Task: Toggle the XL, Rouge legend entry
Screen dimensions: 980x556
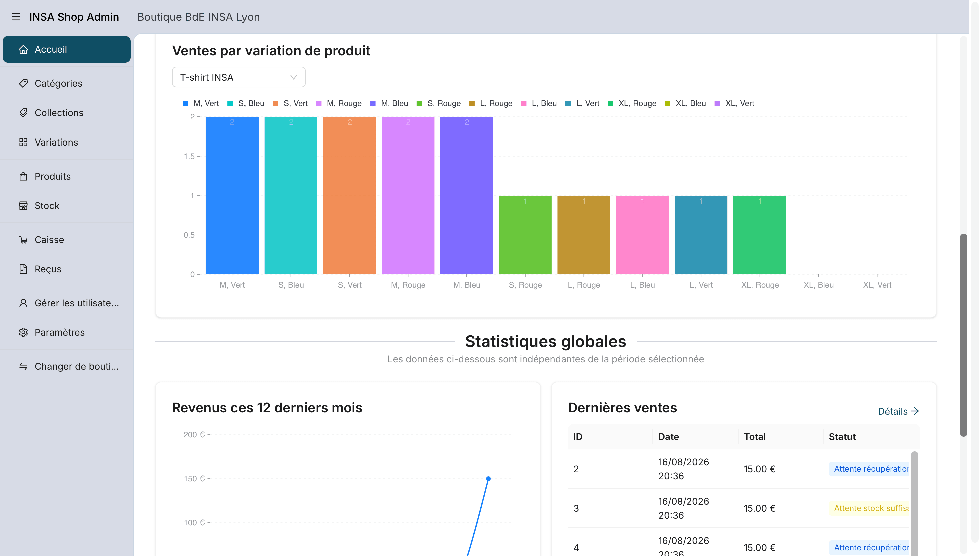Action: pos(632,103)
